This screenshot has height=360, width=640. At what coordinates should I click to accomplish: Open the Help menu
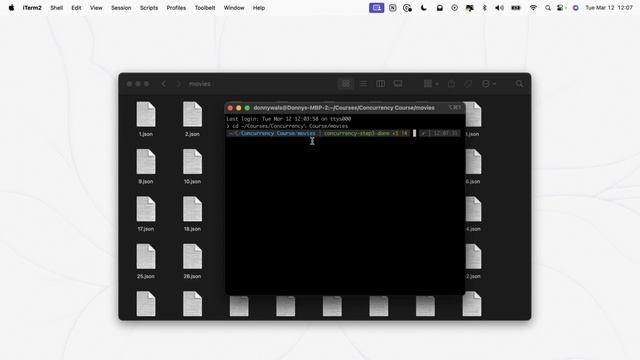[259, 8]
